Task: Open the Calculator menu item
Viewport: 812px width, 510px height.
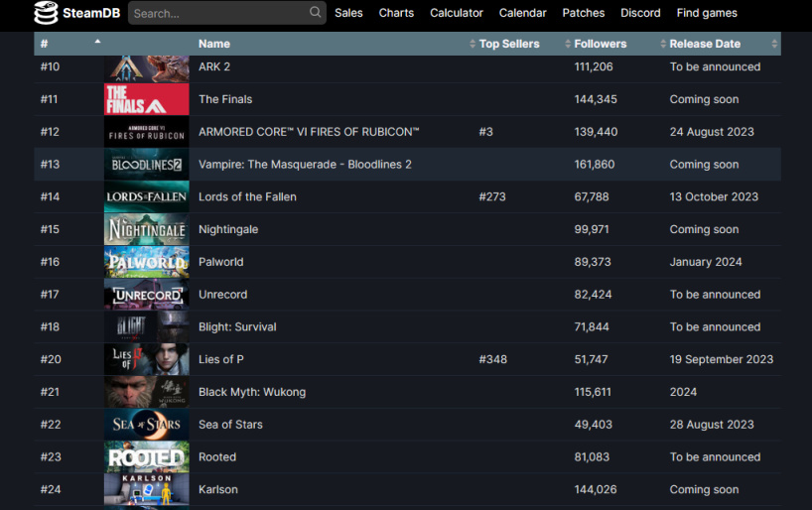Action: click(457, 13)
